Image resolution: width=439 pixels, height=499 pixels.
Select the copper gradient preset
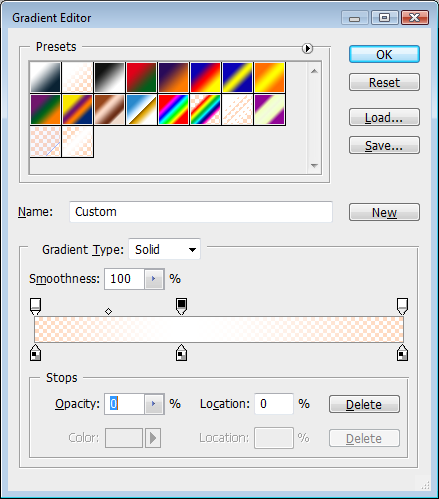pyautogui.click(x=110, y=110)
